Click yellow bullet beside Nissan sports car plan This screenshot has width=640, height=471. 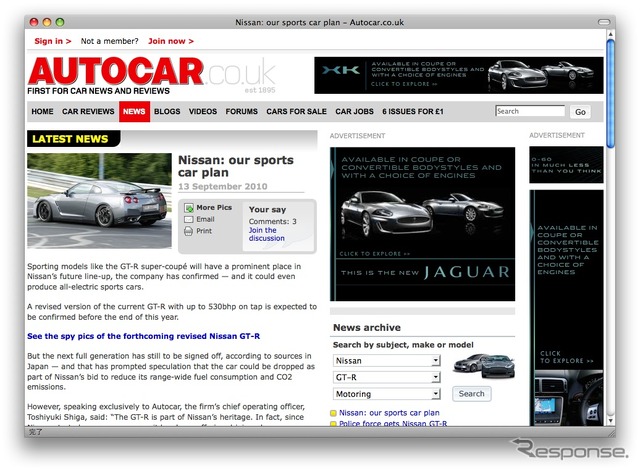333,413
